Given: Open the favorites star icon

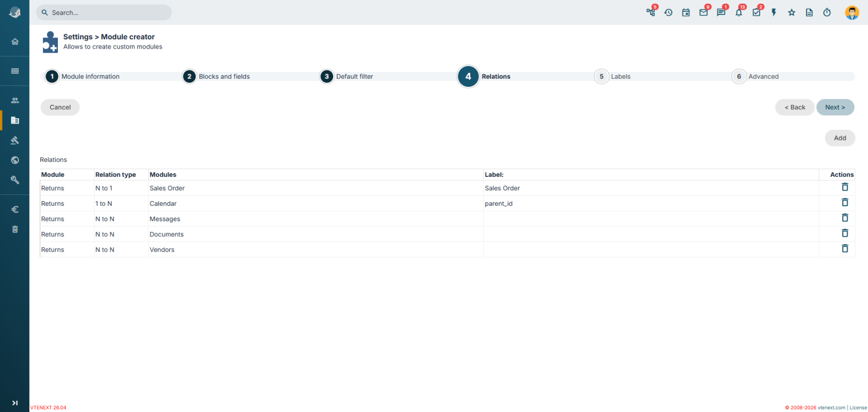Looking at the screenshot, I should 792,12.
